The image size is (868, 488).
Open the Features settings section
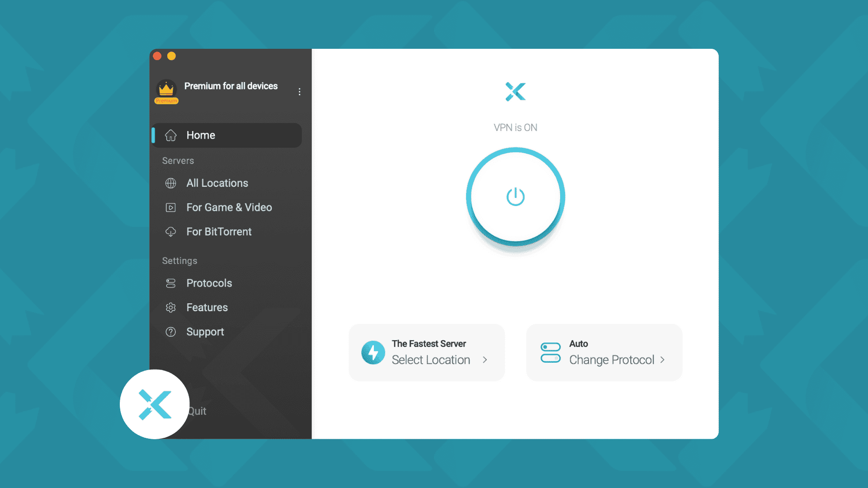tap(207, 307)
